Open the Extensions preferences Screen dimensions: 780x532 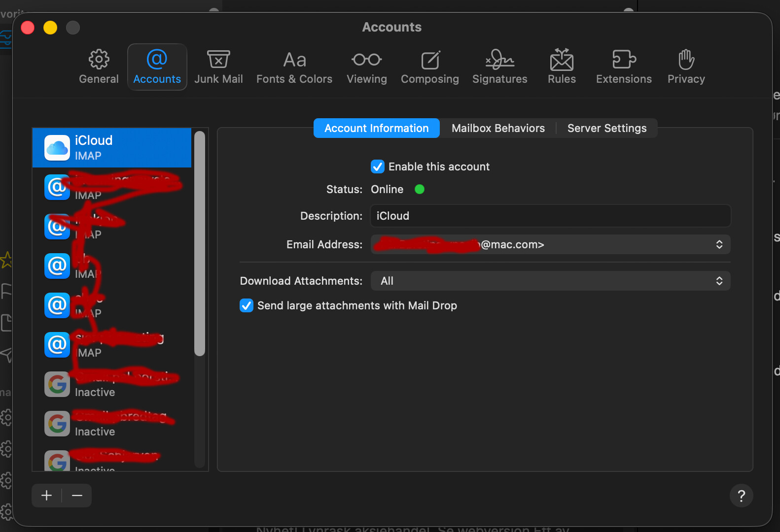(x=624, y=67)
